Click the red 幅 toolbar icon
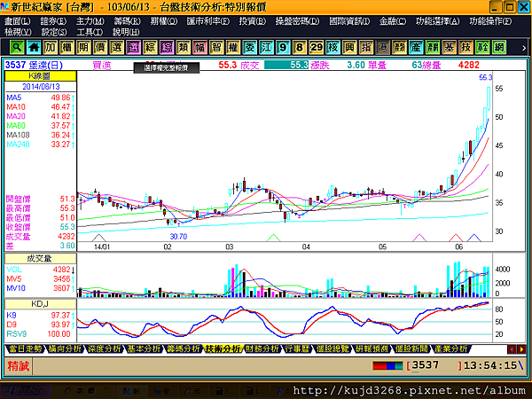The image size is (532, 399). coord(199,47)
